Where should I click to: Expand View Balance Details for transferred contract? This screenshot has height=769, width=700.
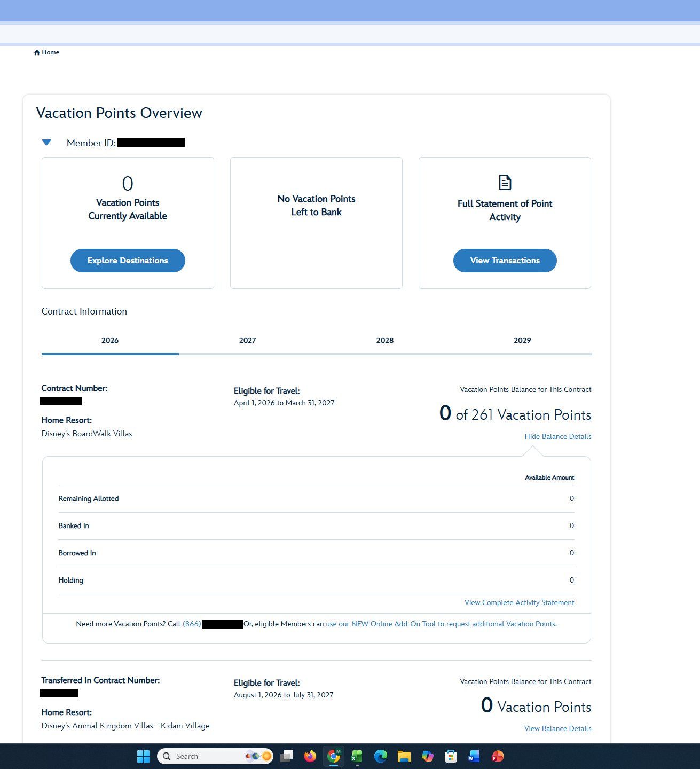coord(558,728)
